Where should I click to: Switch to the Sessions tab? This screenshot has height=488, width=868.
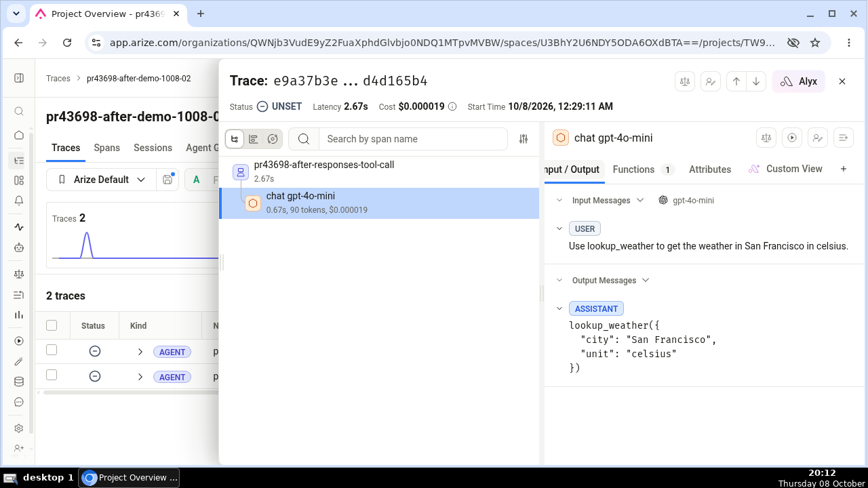[153, 148]
